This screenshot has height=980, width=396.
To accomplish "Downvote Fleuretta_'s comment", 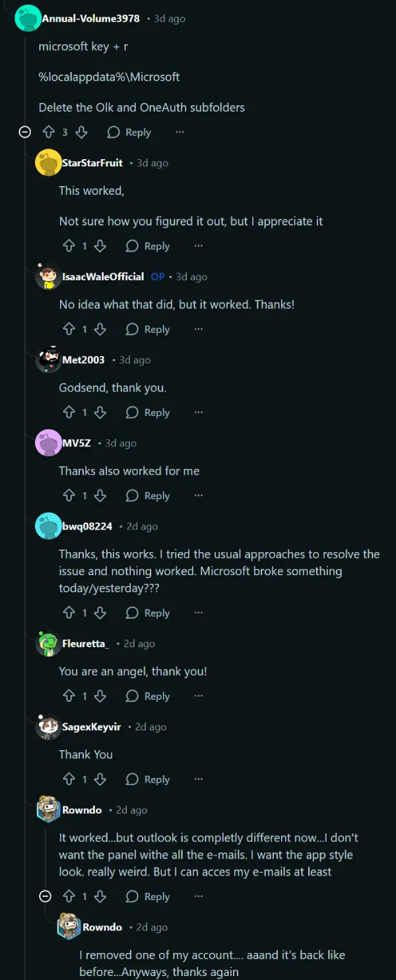I will [x=100, y=697].
